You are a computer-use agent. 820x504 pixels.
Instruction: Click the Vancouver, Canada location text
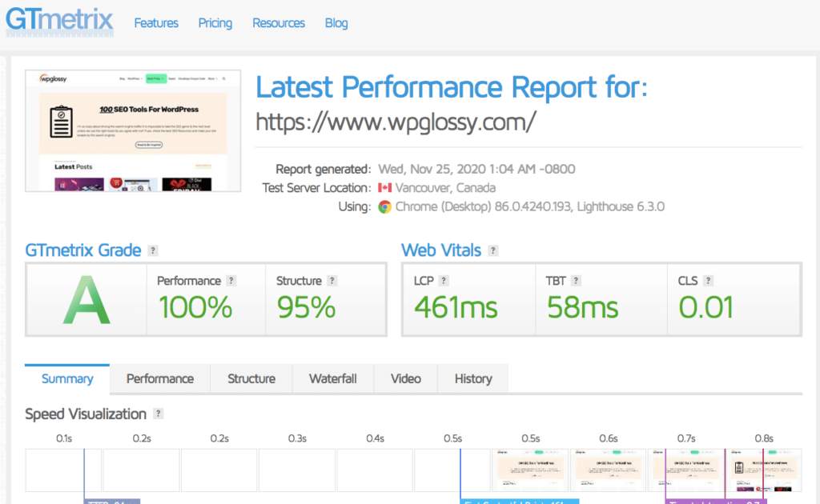pos(445,187)
